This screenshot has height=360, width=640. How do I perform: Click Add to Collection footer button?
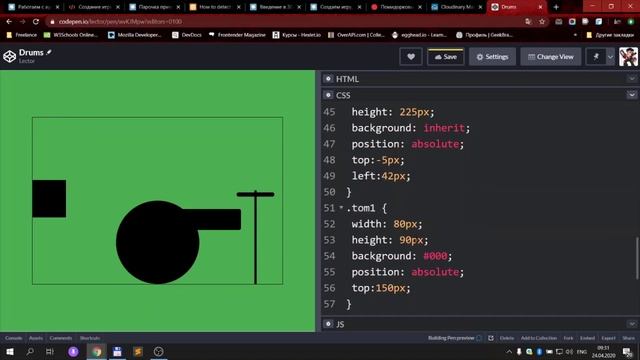539,338
